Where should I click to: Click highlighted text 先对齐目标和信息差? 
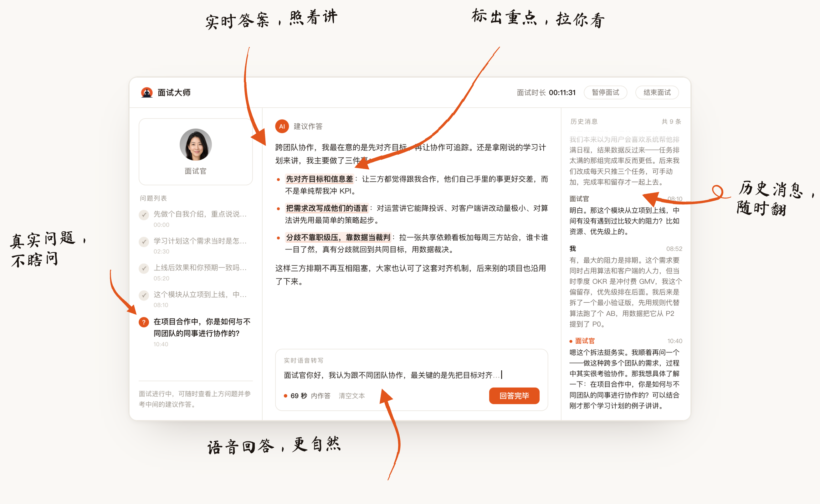[x=319, y=179]
